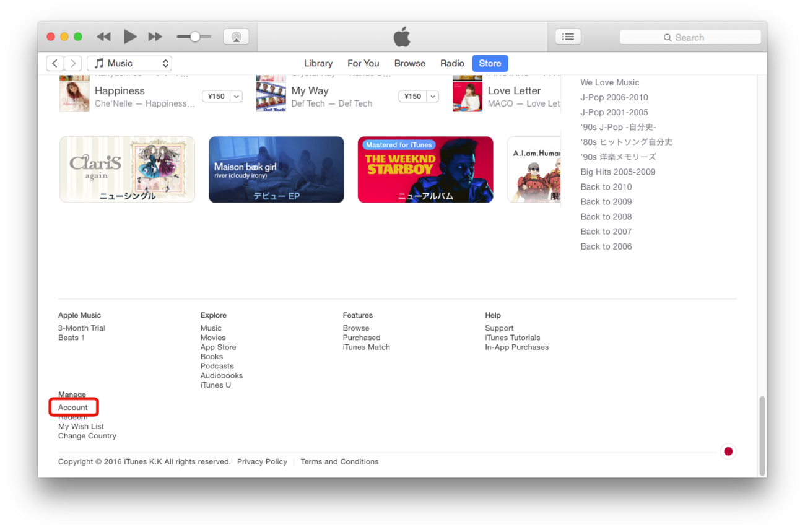Open the We Love Music link
Image resolution: width=805 pixels, height=532 pixels.
[x=610, y=82]
